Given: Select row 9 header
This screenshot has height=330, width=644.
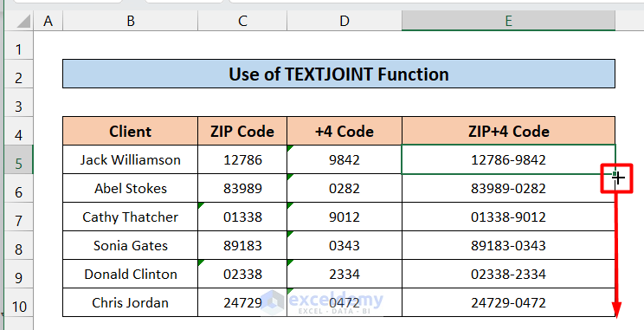Looking at the screenshot, I should (18, 274).
